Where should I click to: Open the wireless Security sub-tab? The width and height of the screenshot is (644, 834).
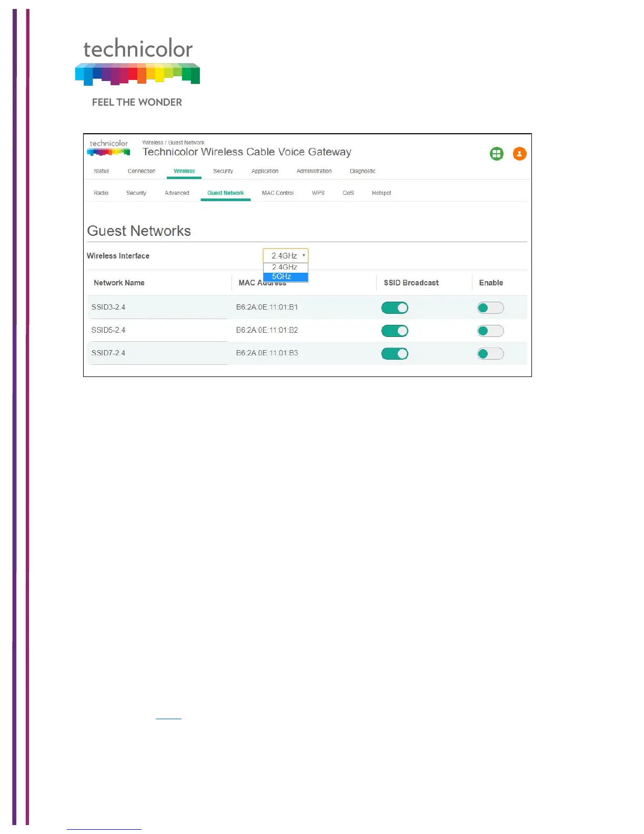136,193
